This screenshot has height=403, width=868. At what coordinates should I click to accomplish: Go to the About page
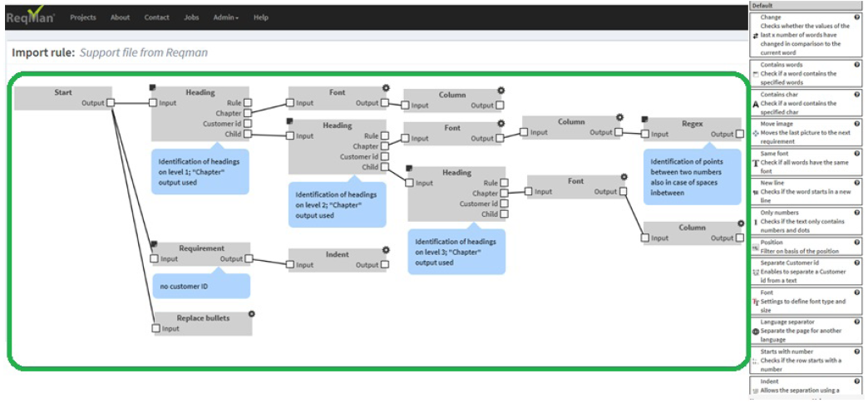120,17
